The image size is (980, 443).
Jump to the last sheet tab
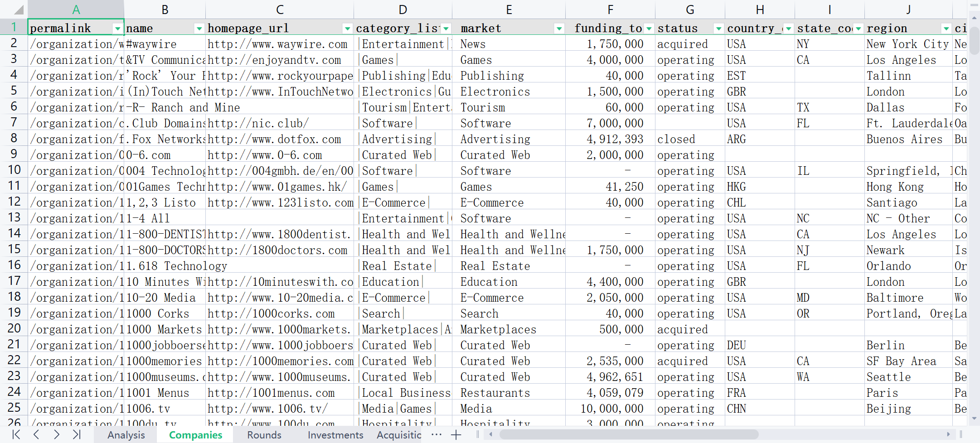[76, 435]
